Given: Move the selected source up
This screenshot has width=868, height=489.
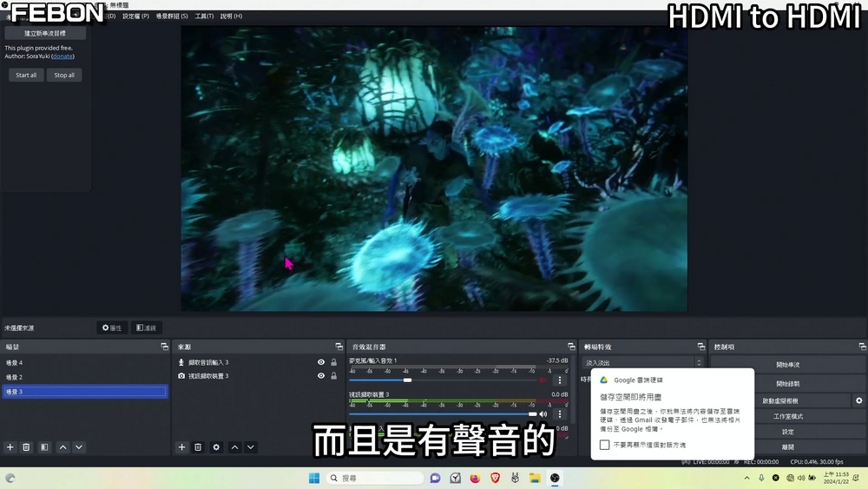Looking at the screenshot, I should (x=234, y=447).
